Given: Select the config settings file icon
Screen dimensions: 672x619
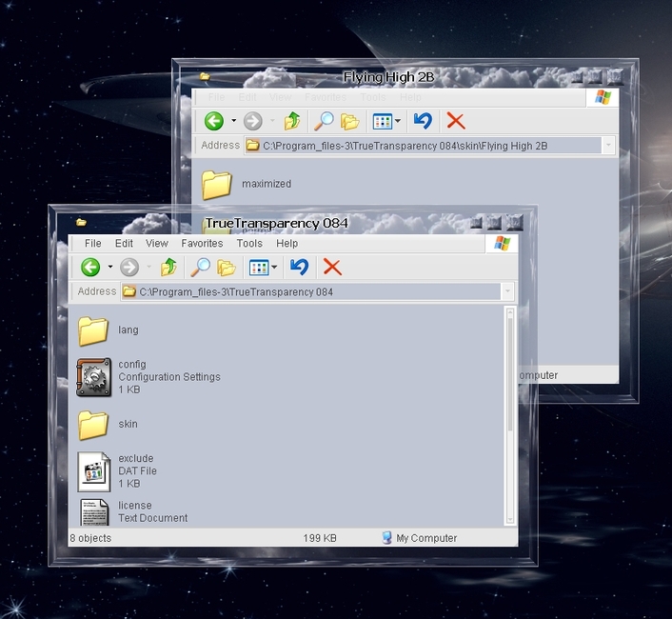Looking at the screenshot, I should tap(94, 377).
